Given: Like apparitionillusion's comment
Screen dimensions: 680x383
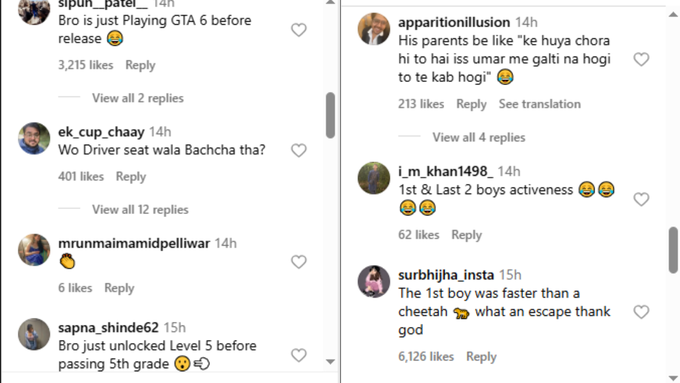Looking at the screenshot, I should click(x=641, y=59).
